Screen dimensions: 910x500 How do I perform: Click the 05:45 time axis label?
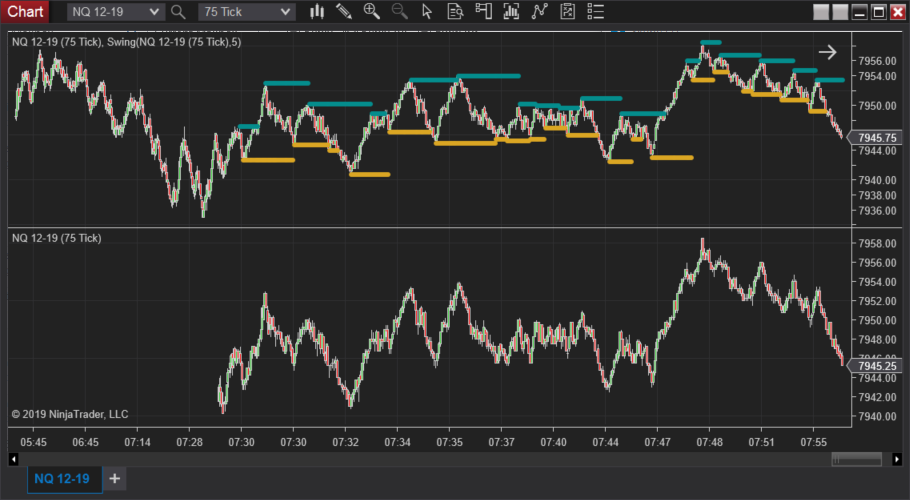(x=33, y=442)
